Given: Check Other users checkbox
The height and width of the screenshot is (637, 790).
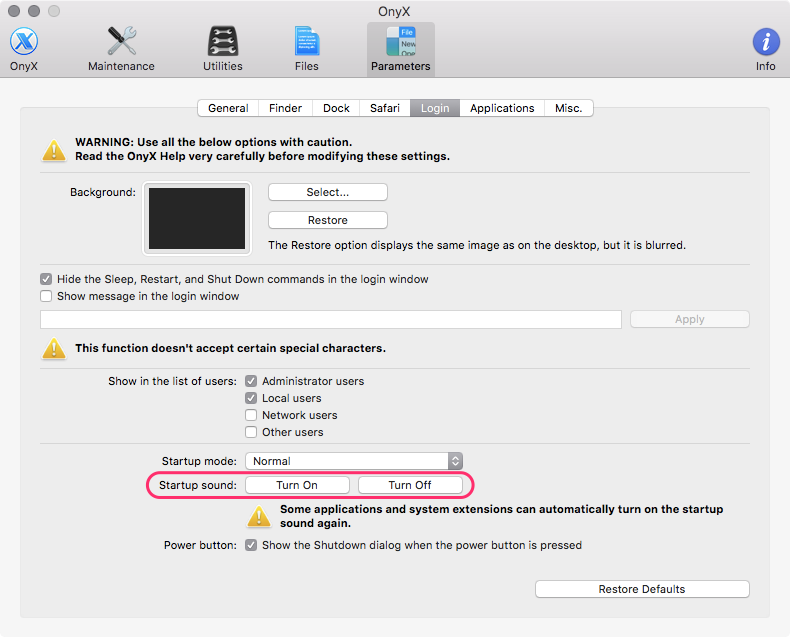Looking at the screenshot, I should pyautogui.click(x=251, y=432).
